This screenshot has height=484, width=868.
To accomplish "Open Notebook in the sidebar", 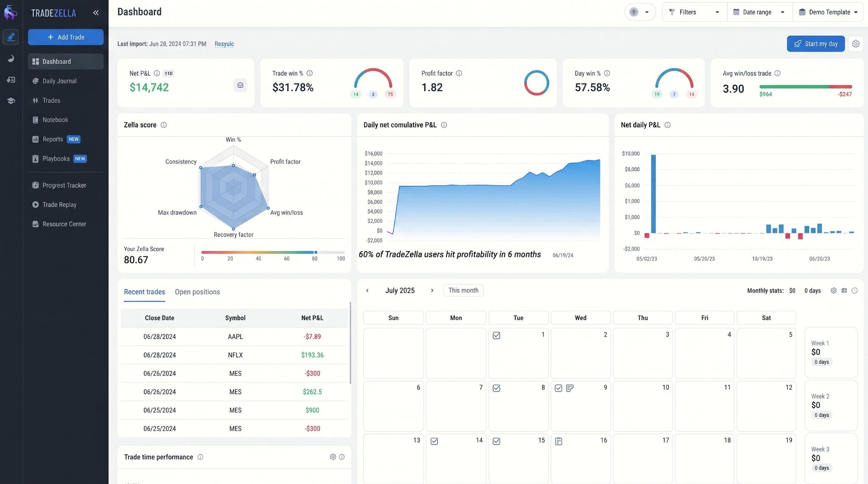I will (x=66, y=120).
